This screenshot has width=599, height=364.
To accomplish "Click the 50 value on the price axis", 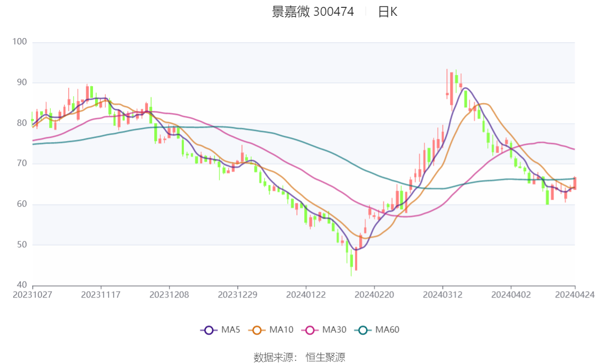I will tap(22, 245).
